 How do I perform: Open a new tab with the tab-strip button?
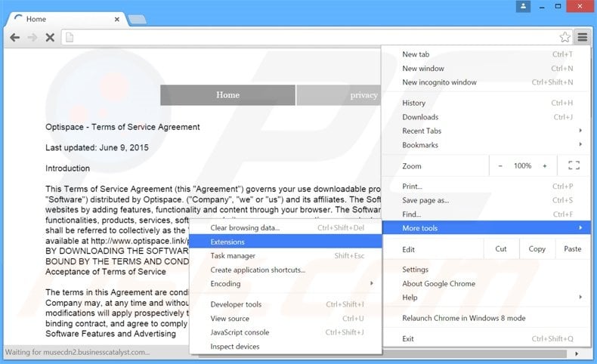coord(137,19)
